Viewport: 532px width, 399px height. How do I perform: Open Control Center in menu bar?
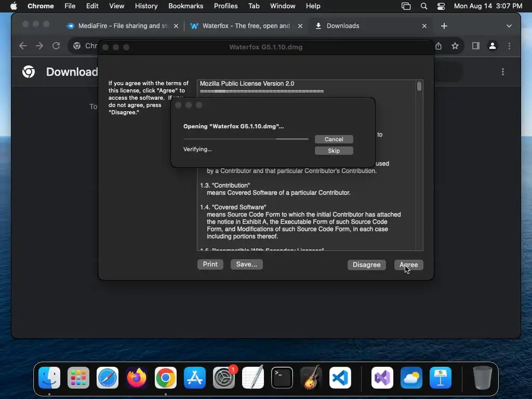tap(441, 6)
